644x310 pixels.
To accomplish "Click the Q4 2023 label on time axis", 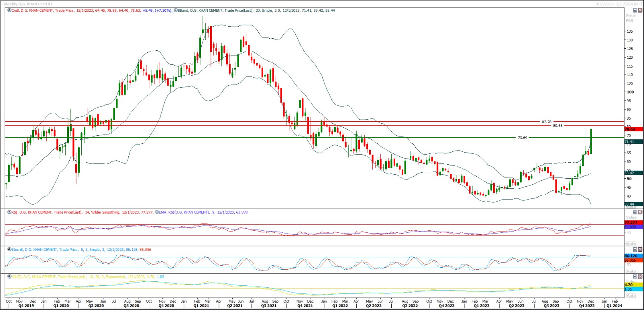I will pyautogui.click(x=586, y=306).
